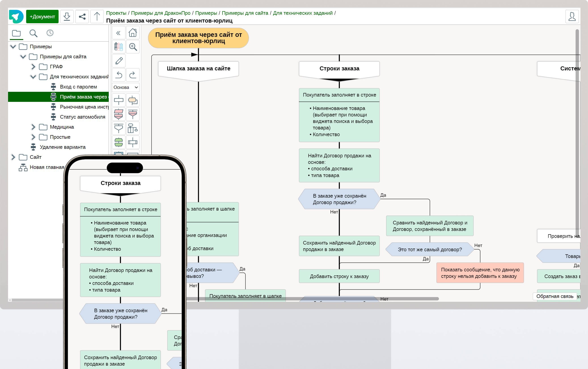Click the Сайт folder icon

pyautogui.click(x=23, y=157)
